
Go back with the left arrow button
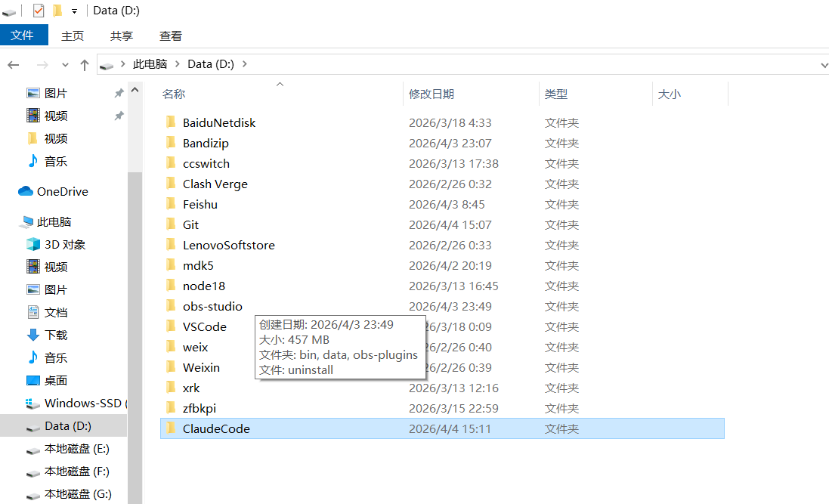click(x=14, y=64)
